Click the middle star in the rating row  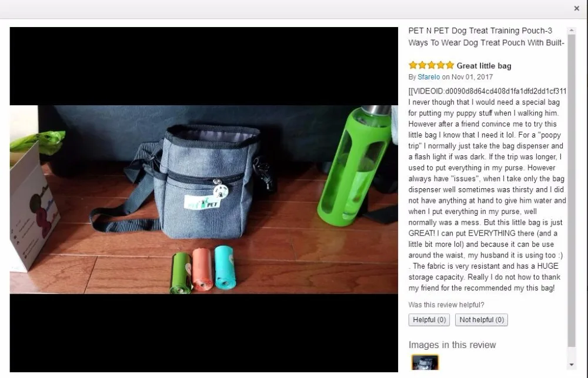pos(431,65)
